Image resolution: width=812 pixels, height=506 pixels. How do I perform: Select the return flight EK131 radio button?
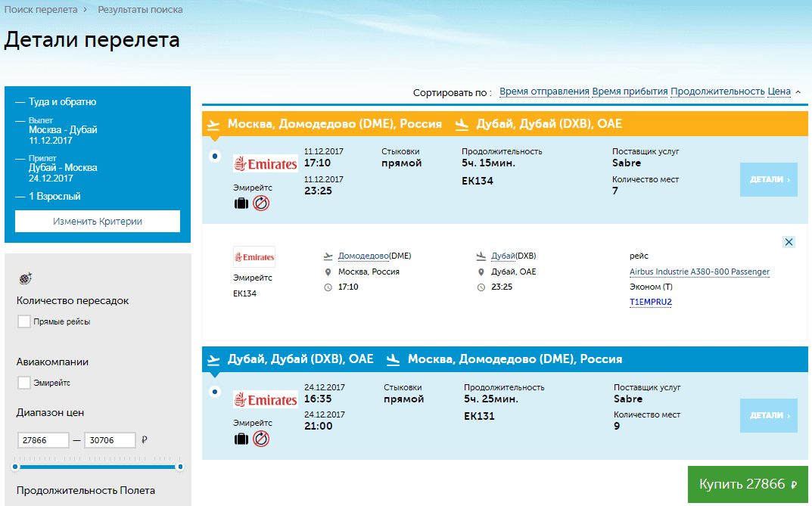215,393
